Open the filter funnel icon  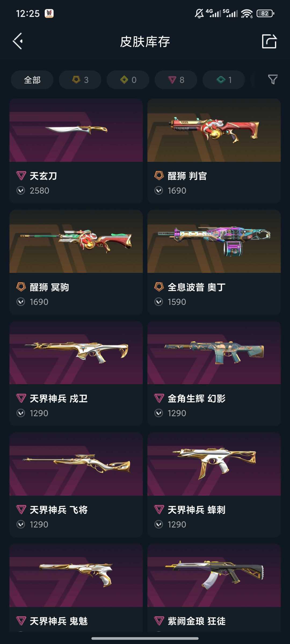click(273, 80)
